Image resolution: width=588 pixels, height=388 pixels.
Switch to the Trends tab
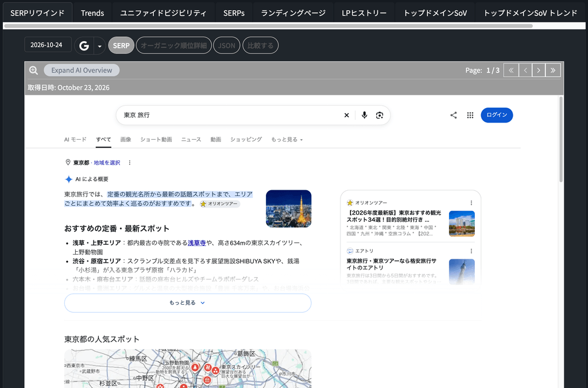(x=92, y=13)
